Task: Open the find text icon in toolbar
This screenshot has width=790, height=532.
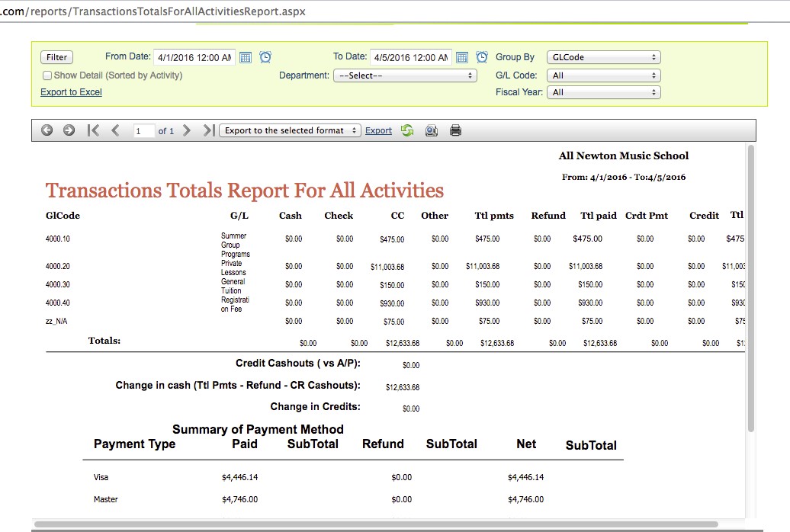Action: pos(431,130)
